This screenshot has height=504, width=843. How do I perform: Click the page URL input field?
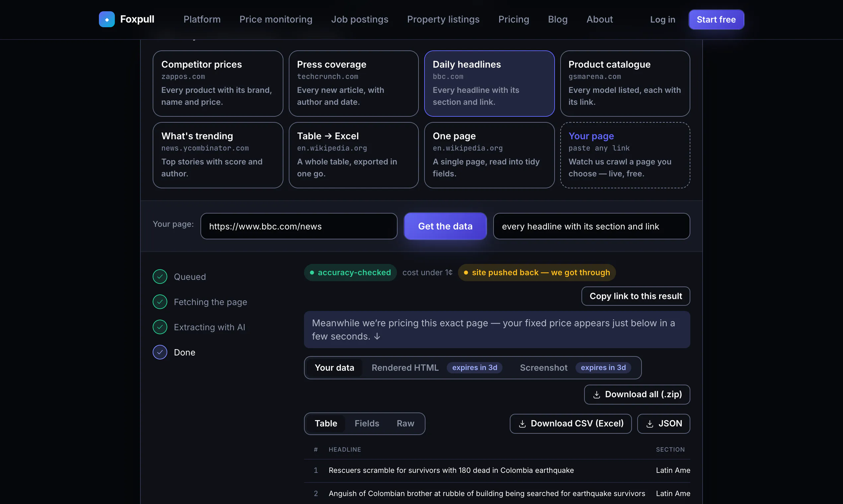(x=299, y=226)
